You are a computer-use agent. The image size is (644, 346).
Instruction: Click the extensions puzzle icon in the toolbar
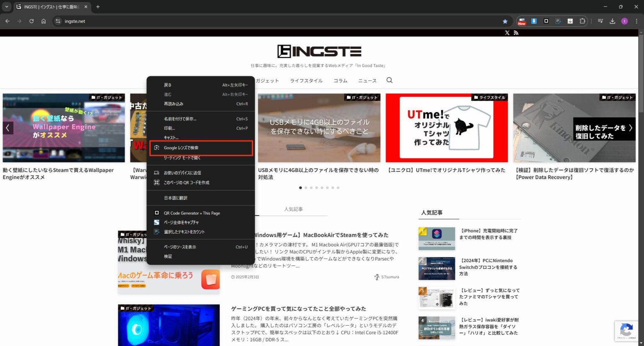(x=582, y=21)
